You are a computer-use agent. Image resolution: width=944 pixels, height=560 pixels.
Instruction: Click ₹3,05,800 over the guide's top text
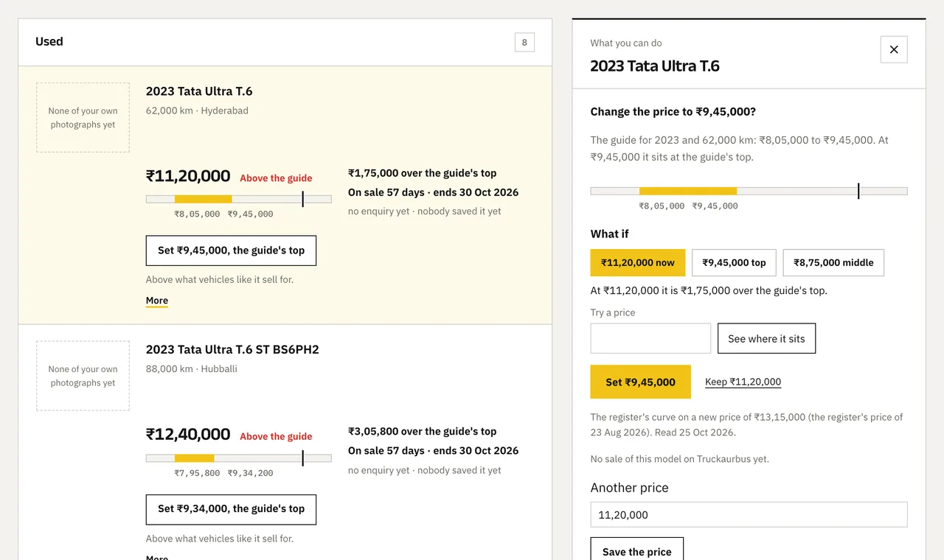(423, 431)
